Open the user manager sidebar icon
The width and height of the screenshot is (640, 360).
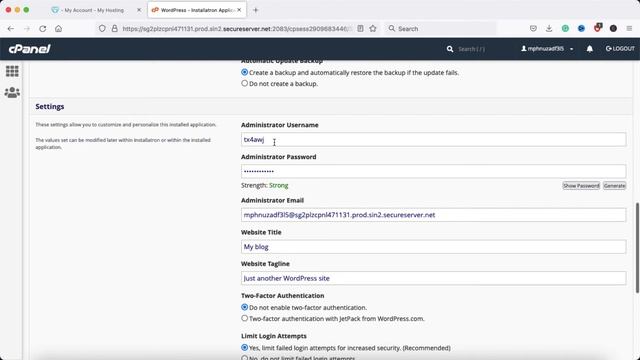click(12, 93)
